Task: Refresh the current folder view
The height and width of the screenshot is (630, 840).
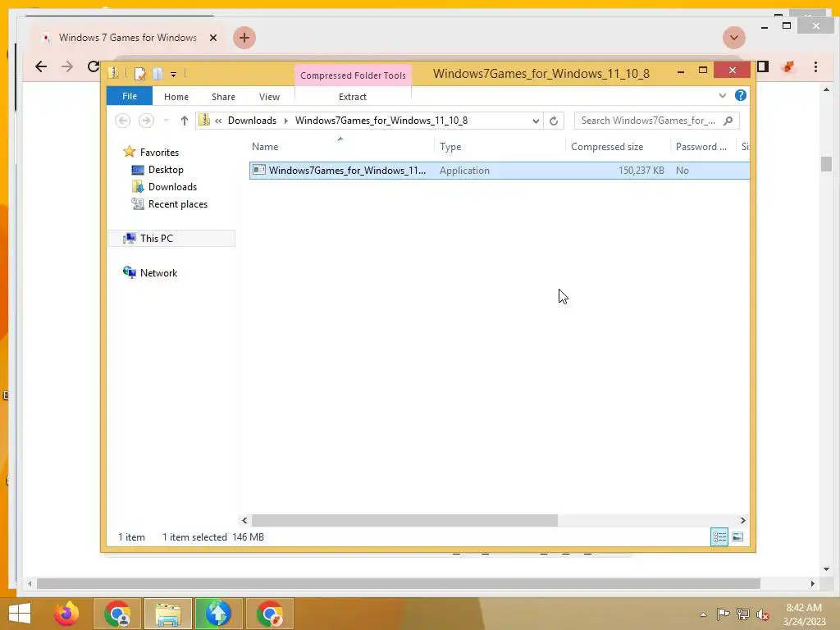Action: [x=554, y=121]
